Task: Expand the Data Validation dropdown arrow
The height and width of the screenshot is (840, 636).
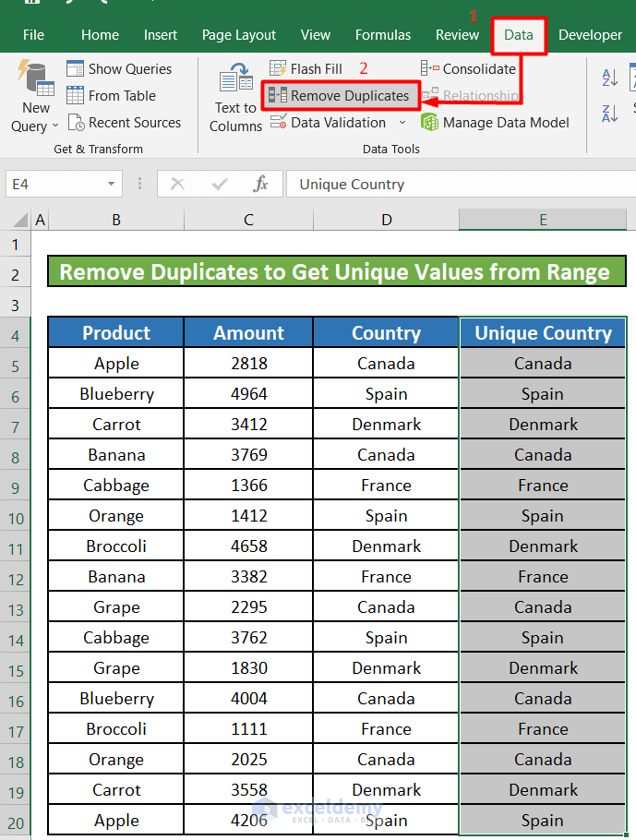Action: coord(402,123)
